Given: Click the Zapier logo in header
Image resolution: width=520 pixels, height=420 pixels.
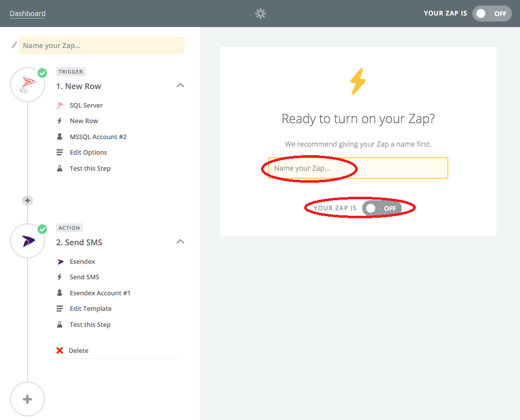Looking at the screenshot, I should 260,14.
